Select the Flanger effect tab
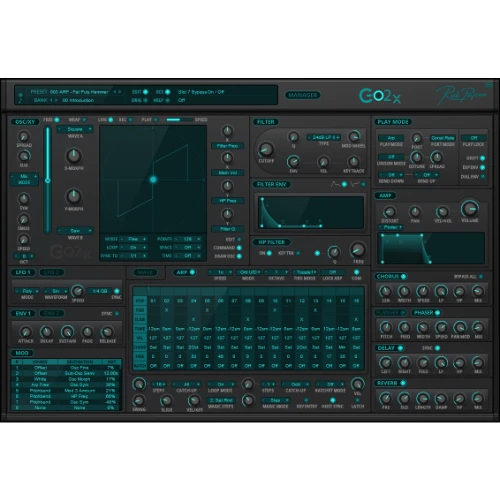 click(x=390, y=313)
